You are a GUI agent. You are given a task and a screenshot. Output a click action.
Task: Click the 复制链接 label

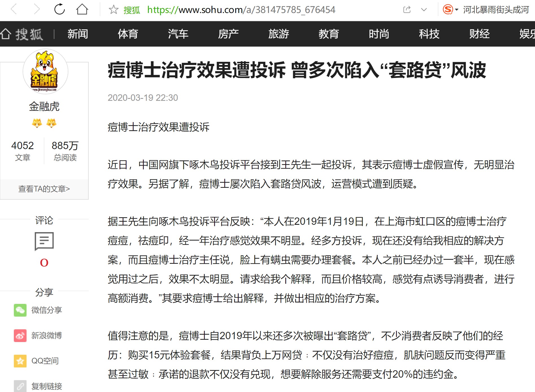47,386
